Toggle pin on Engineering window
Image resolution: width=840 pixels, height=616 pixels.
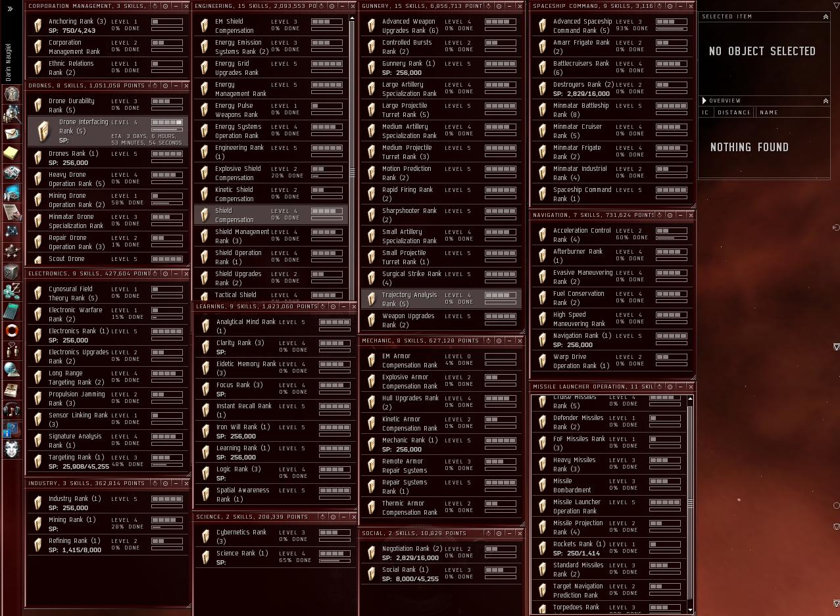pyautogui.click(x=332, y=6)
